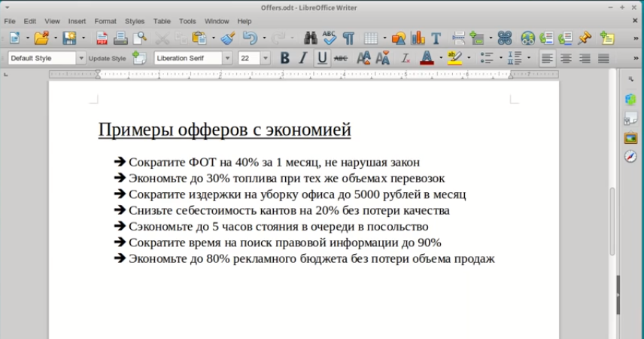Open the recent documents arrow next to Open

56,38
